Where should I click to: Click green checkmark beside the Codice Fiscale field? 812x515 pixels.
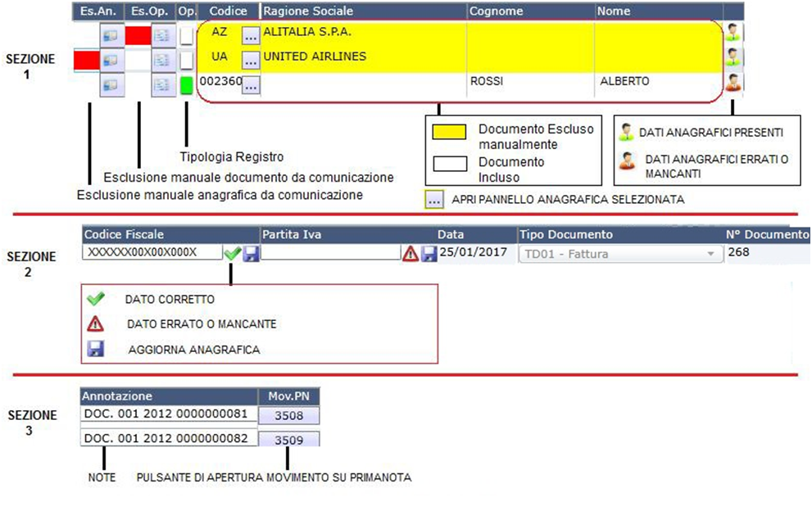233,253
